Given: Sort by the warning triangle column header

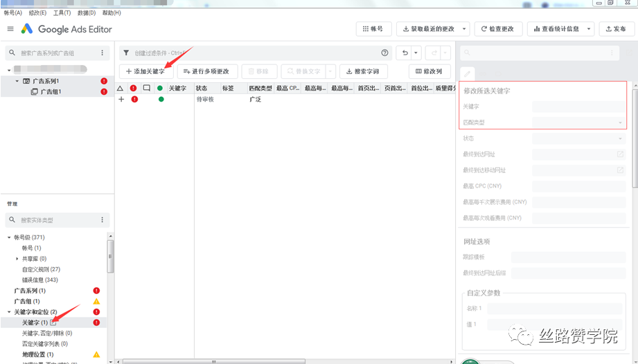Looking at the screenshot, I should 121,88.
